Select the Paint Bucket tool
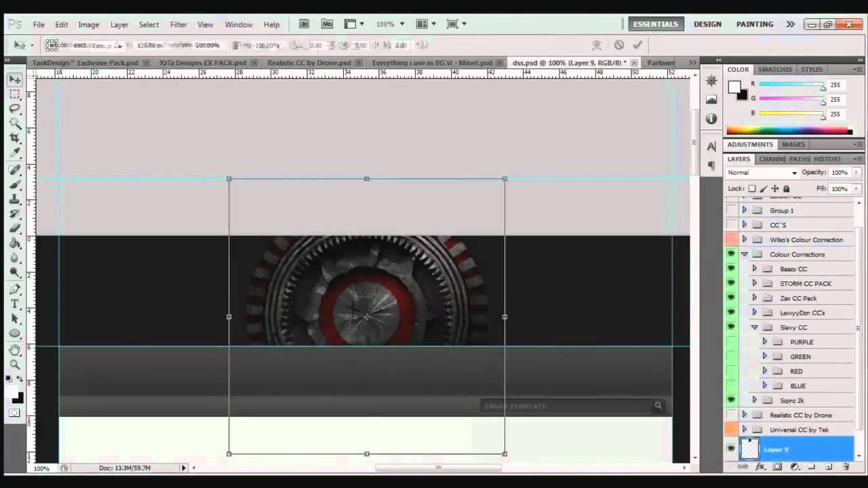The image size is (868, 488). 15,243
